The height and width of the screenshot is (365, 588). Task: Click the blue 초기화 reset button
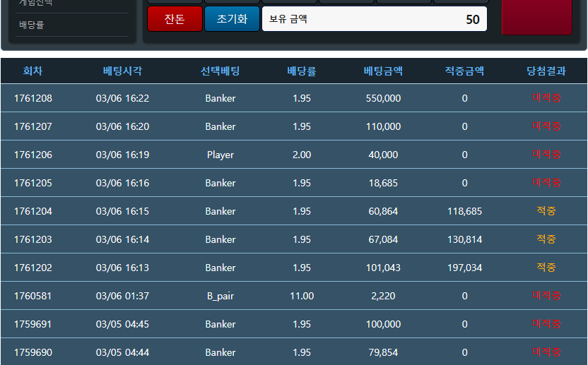pos(232,19)
